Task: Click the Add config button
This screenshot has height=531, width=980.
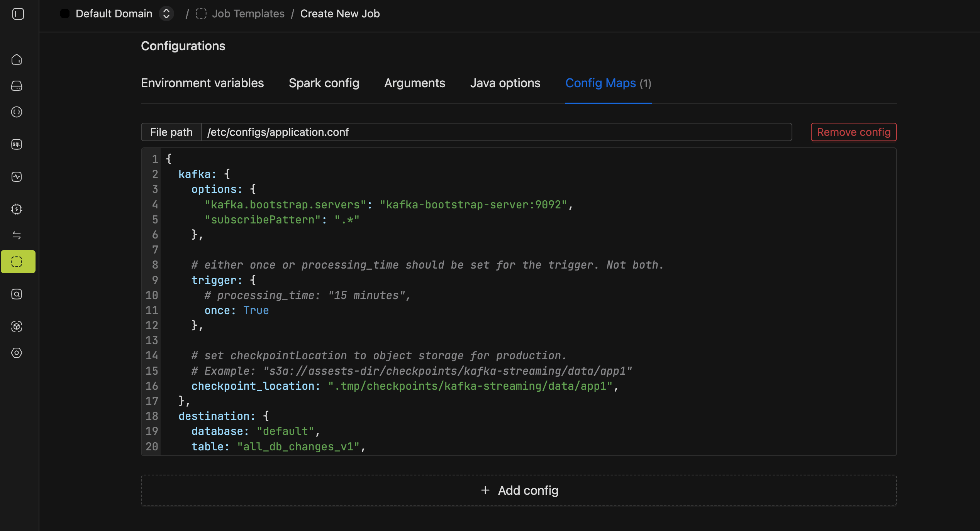Action: (x=519, y=490)
